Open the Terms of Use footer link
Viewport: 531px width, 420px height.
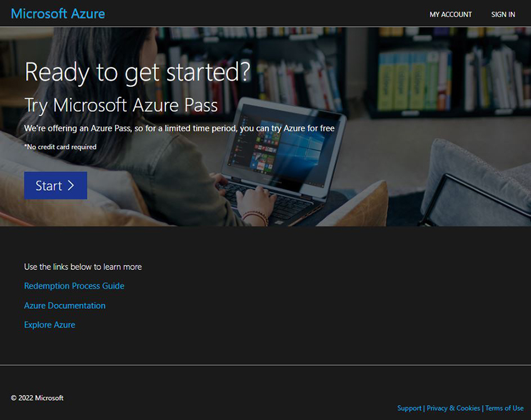(504, 408)
